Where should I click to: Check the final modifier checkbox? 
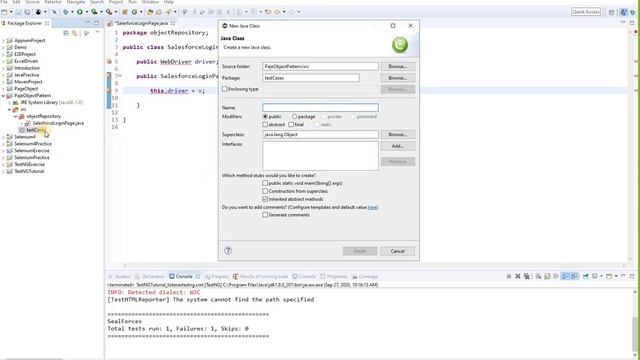coord(291,124)
